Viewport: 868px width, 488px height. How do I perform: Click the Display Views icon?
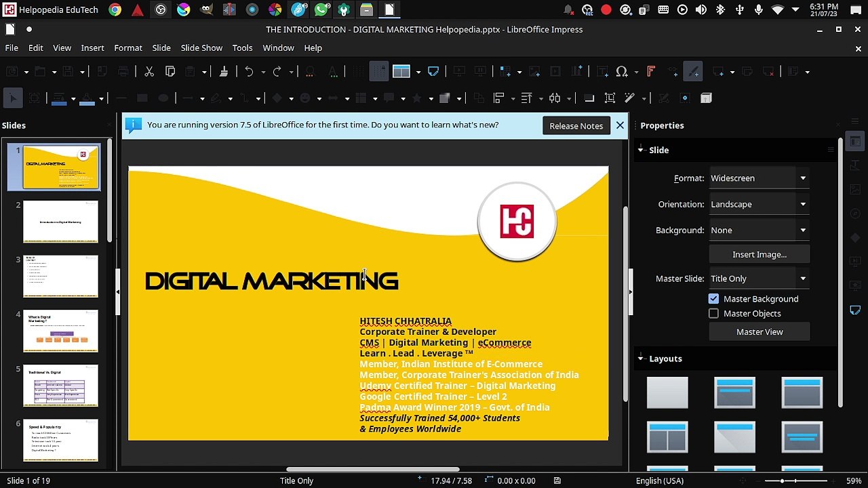[401, 72]
